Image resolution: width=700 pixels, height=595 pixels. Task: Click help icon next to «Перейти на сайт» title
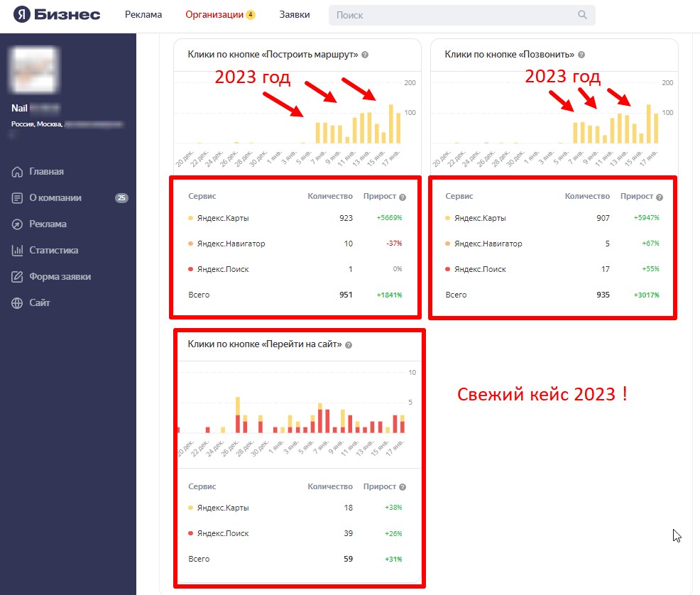pyautogui.click(x=349, y=344)
